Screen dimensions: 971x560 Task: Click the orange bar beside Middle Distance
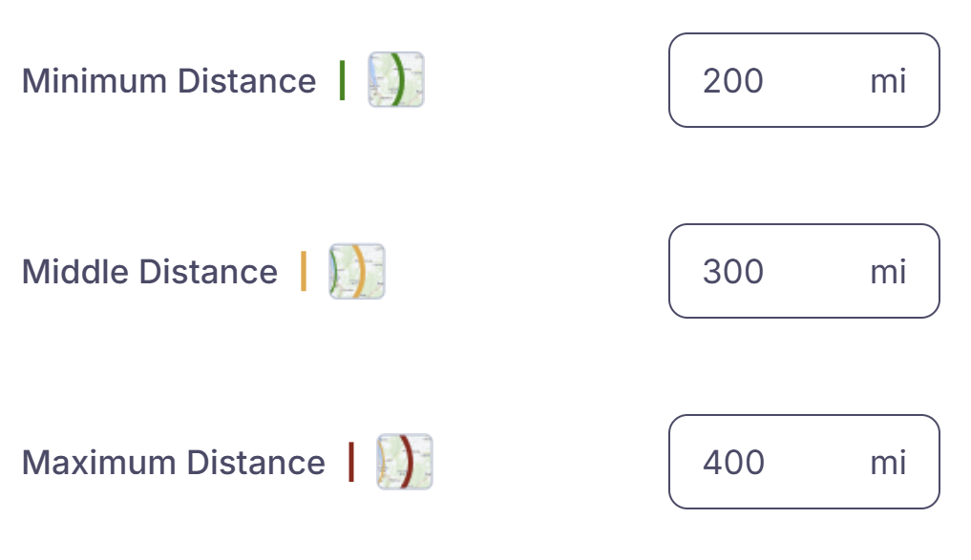pos(304,271)
